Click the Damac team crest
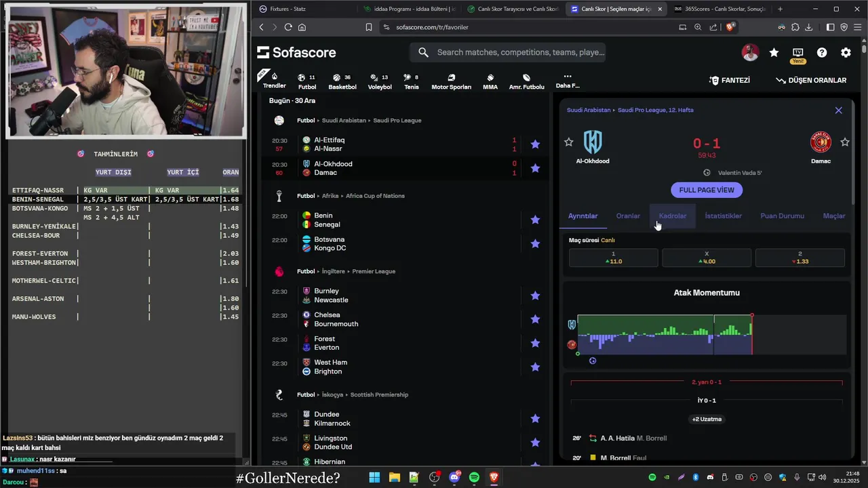The width and height of the screenshot is (868, 488). (x=821, y=142)
